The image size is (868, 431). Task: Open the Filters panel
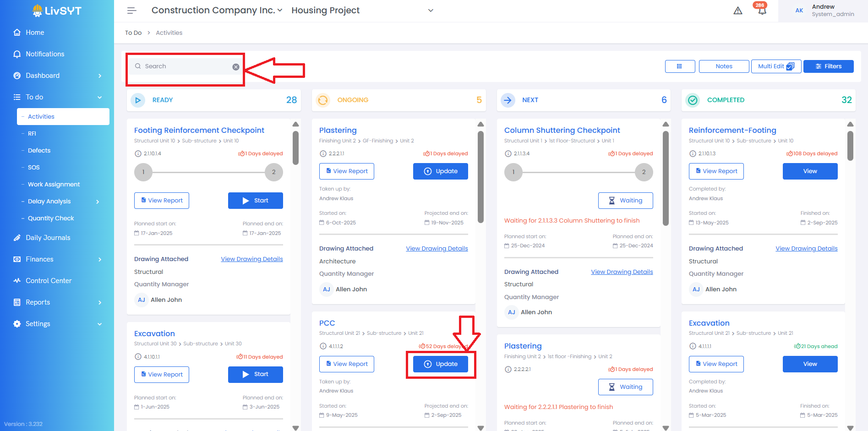pos(828,66)
